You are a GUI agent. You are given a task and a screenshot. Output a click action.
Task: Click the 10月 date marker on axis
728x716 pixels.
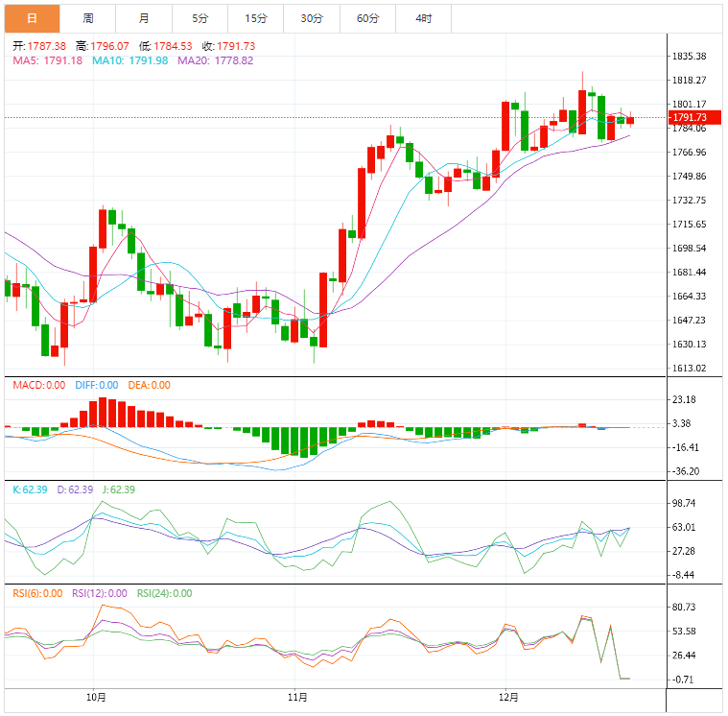[95, 698]
